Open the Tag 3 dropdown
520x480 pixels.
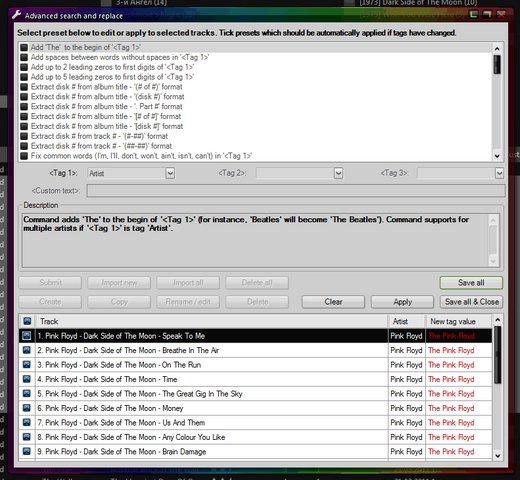tap(499, 173)
